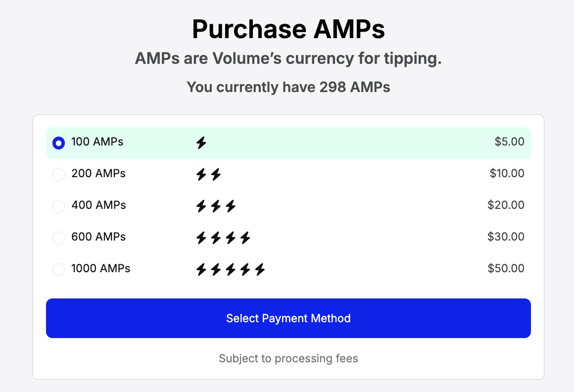This screenshot has width=574, height=392.
Task: Click the 1000 AMPs label text
Action: 100,268
